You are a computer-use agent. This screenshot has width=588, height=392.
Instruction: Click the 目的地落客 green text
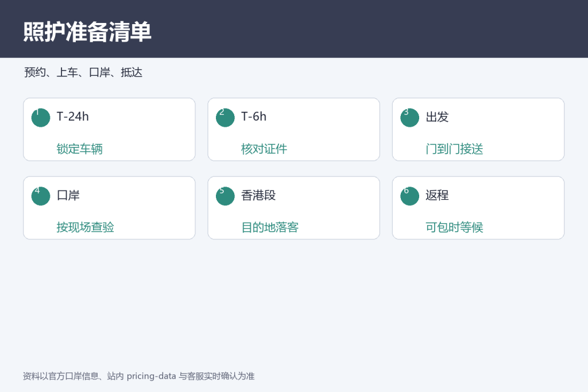[x=270, y=227]
